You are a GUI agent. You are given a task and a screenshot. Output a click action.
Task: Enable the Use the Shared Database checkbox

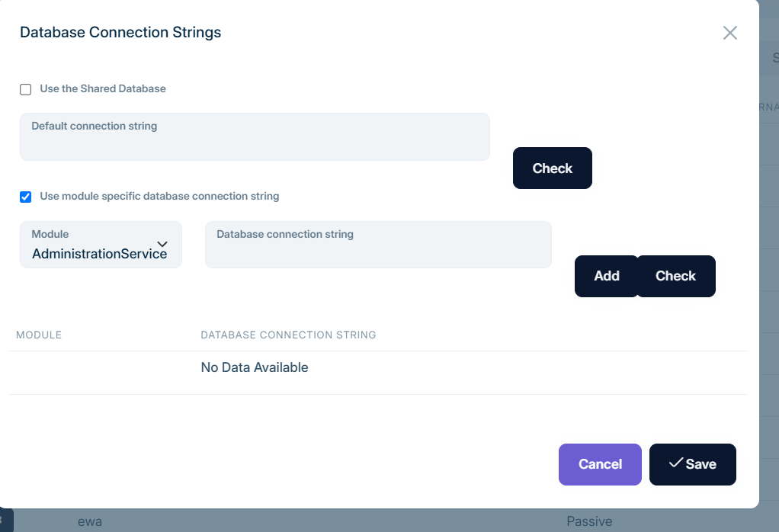26,89
